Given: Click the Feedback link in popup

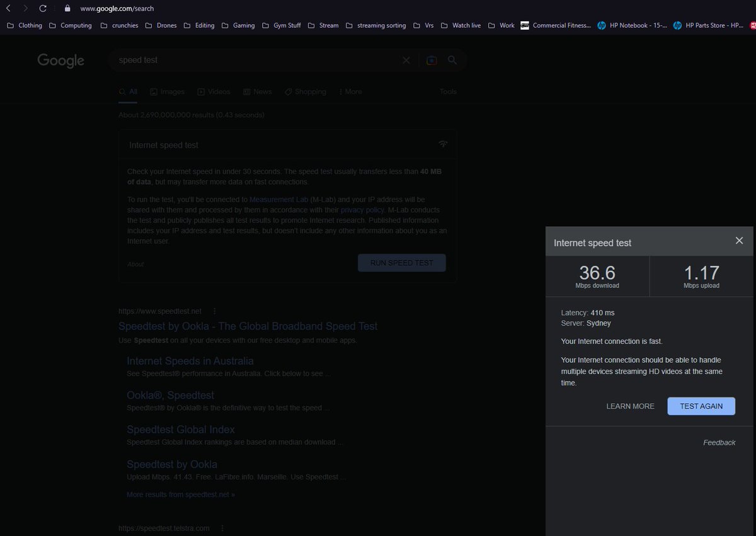Looking at the screenshot, I should point(719,443).
